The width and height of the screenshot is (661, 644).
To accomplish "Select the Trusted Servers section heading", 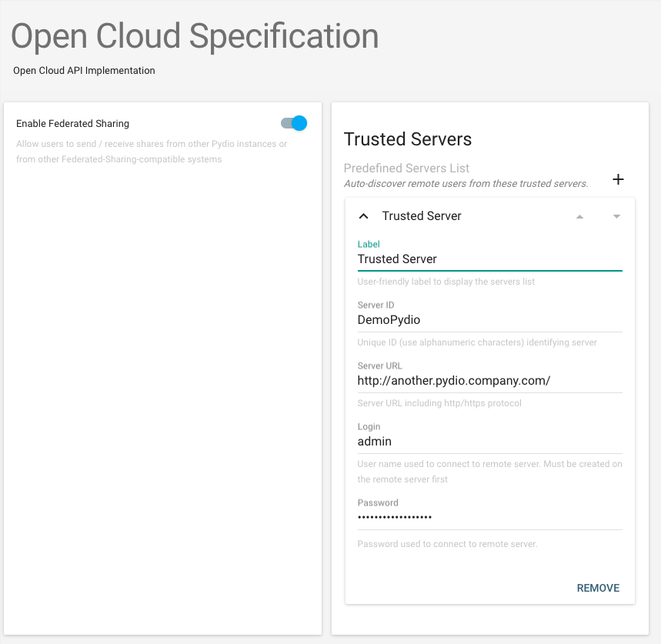I will coord(408,139).
